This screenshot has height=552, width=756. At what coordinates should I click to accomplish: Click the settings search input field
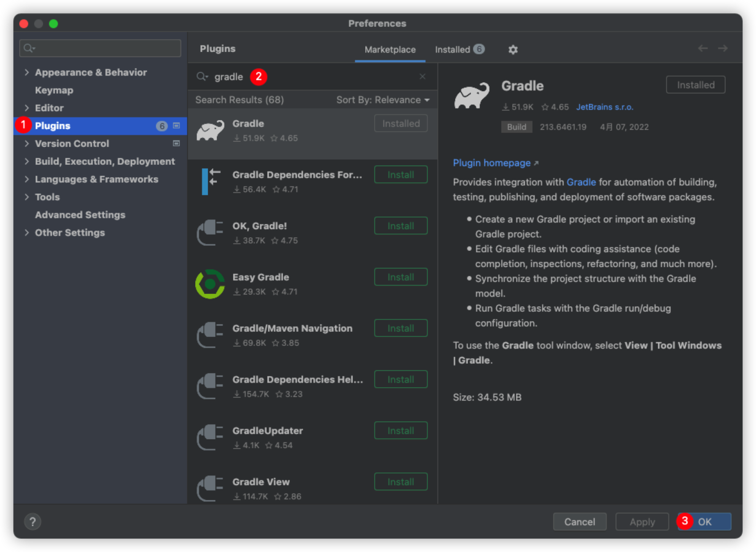tap(100, 48)
